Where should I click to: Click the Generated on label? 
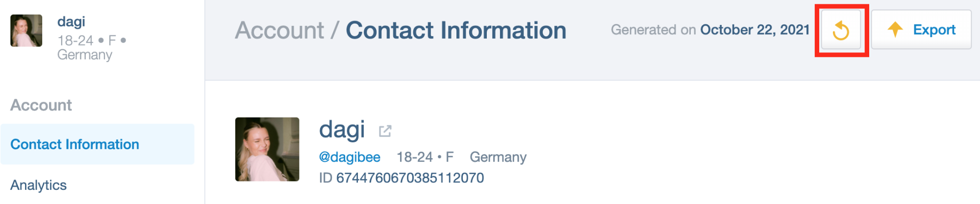(x=653, y=30)
